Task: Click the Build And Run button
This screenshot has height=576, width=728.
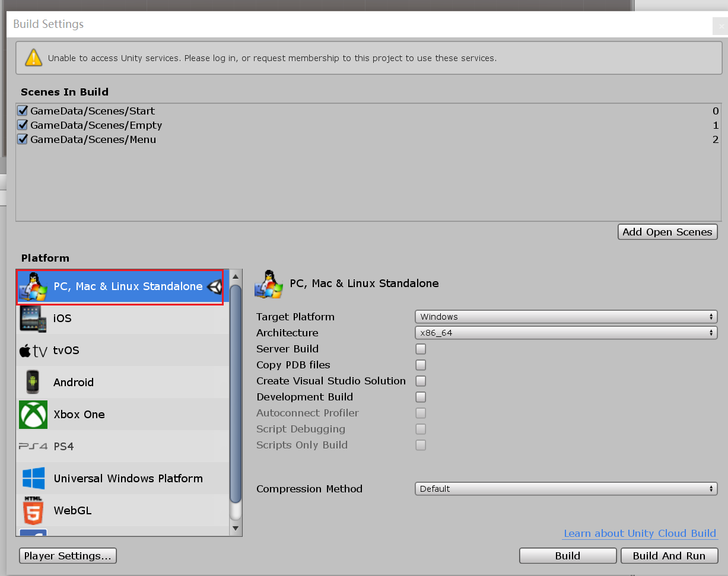Action: pyautogui.click(x=669, y=556)
